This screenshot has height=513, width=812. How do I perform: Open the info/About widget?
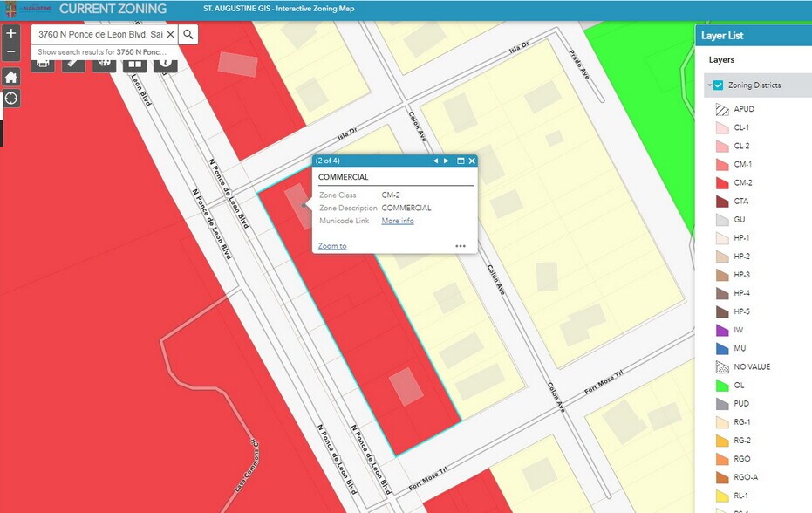pos(165,64)
